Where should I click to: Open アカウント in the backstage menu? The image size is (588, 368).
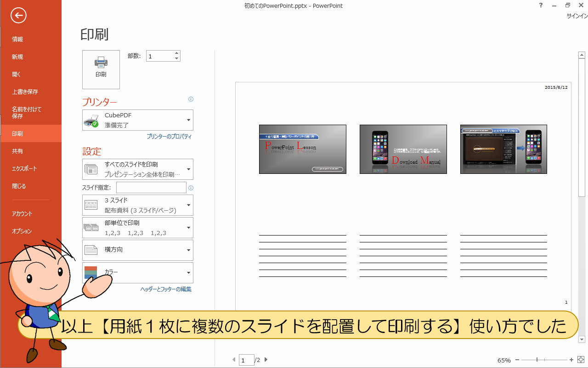click(31, 213)
